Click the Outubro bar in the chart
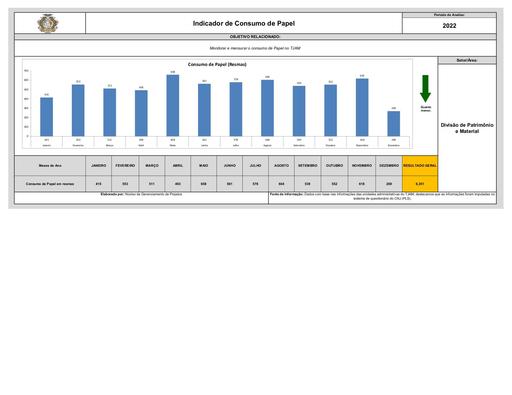The width and height of the screenshot is (512, 395). 331,110
